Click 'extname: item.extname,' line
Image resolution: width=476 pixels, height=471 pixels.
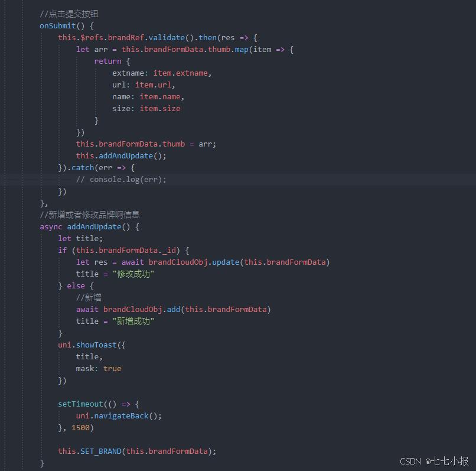(162, 73)
